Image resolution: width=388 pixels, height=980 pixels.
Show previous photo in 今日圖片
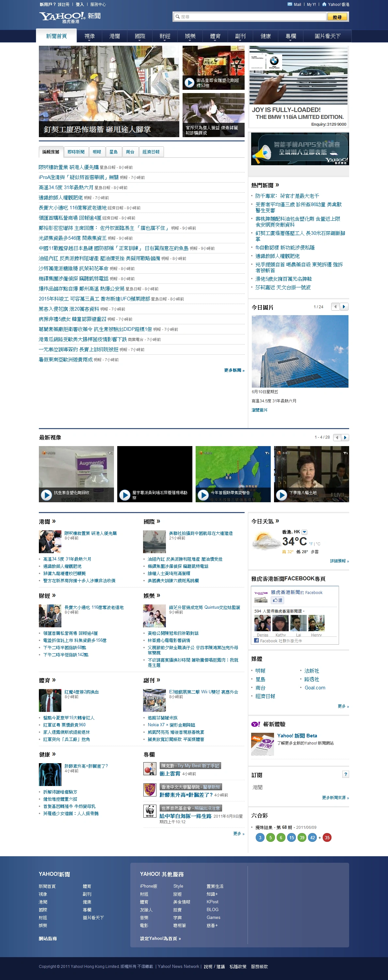point(335,307)
